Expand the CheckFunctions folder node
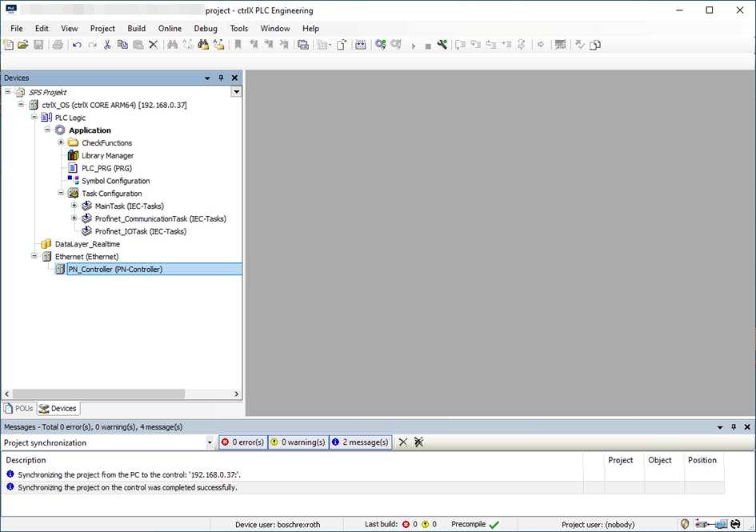The image size is (756, 532). (x=61, y=143)
